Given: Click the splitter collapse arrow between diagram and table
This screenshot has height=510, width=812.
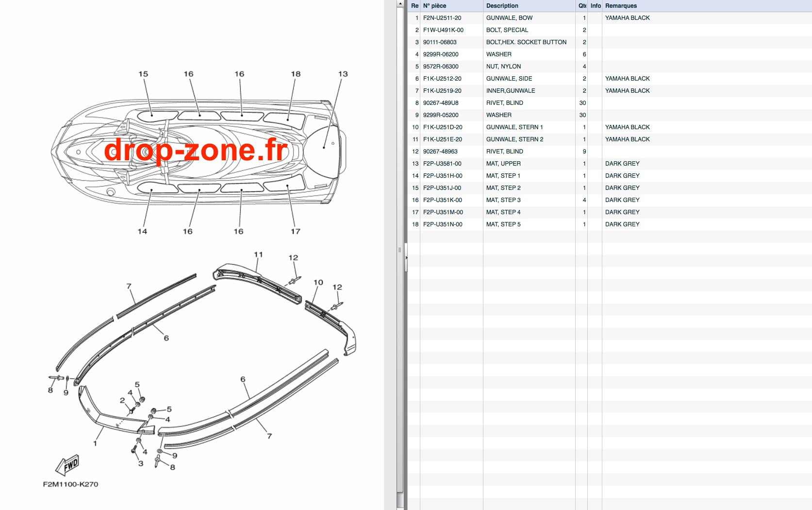Looking at the screenshot, I should (406, 257).
